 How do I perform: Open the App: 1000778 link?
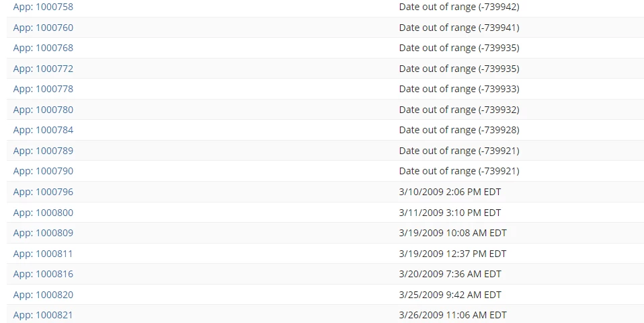[x=43, y=89]
